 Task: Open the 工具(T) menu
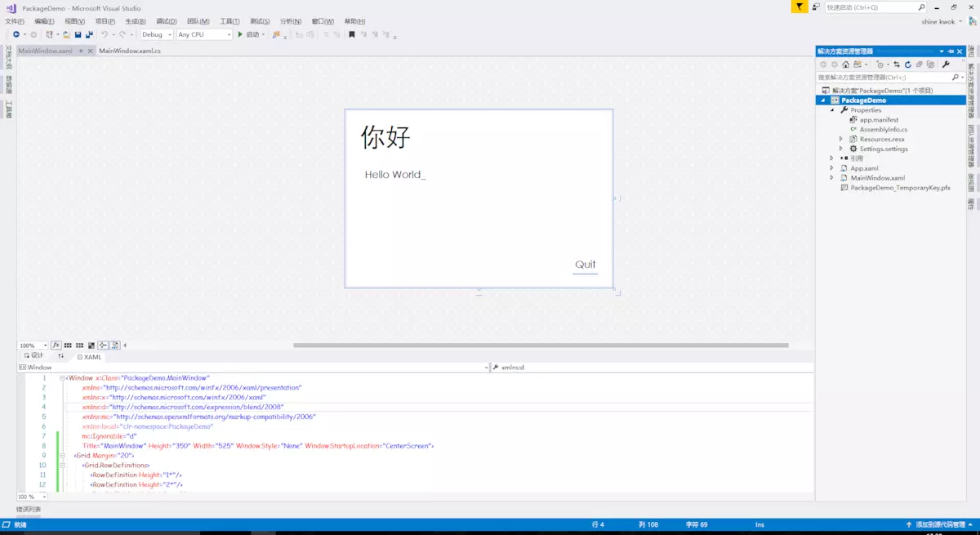point(229,21)
